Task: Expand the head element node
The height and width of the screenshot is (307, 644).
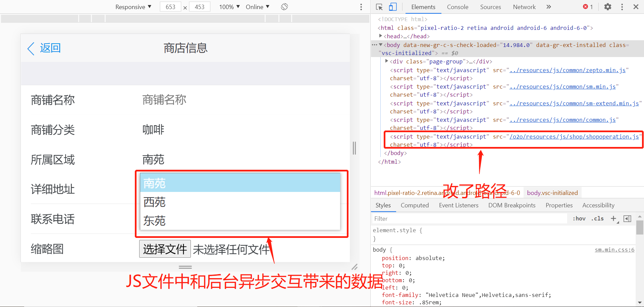Action: coord(380,36)
